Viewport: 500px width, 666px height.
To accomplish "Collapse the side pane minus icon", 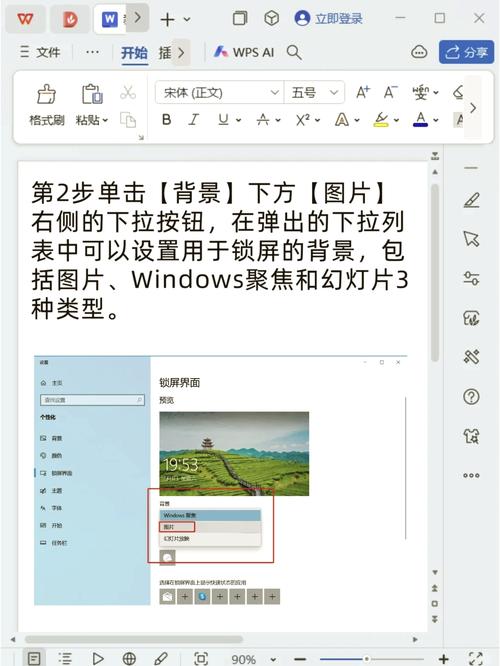I will tap(471, 168).
